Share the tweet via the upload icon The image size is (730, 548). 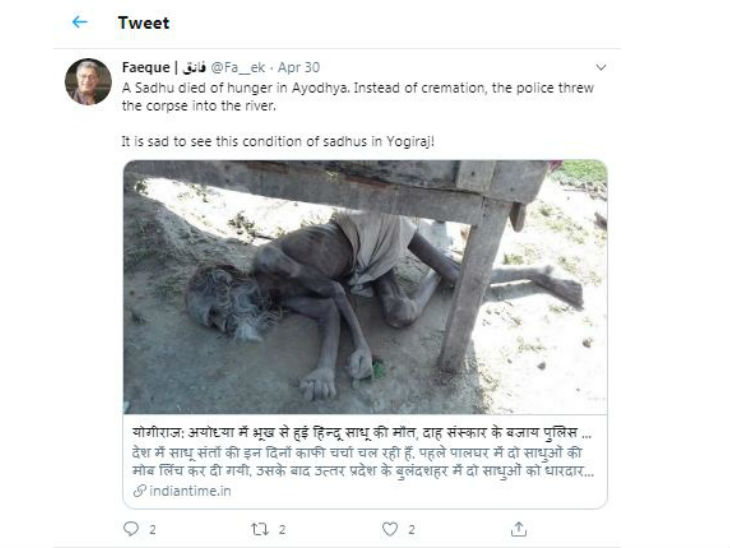pyautogui.click(x=519, y=529)
